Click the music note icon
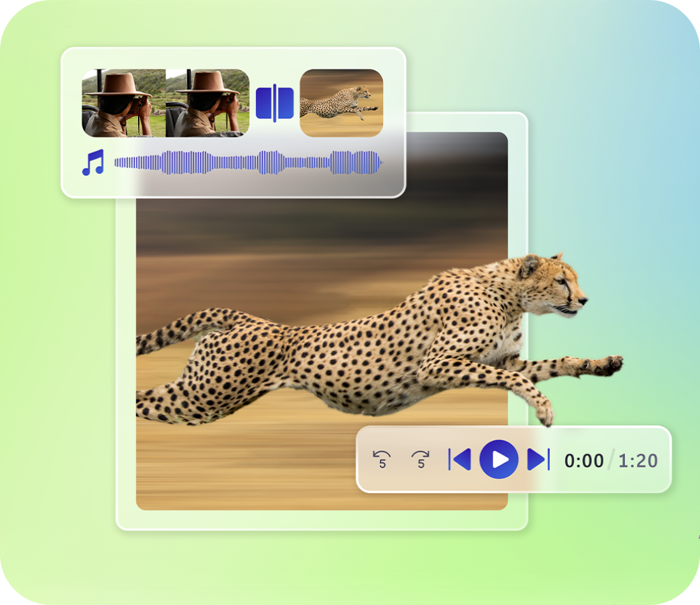The image size is (700, 605). pyautogui.click(x=93, y=163)
